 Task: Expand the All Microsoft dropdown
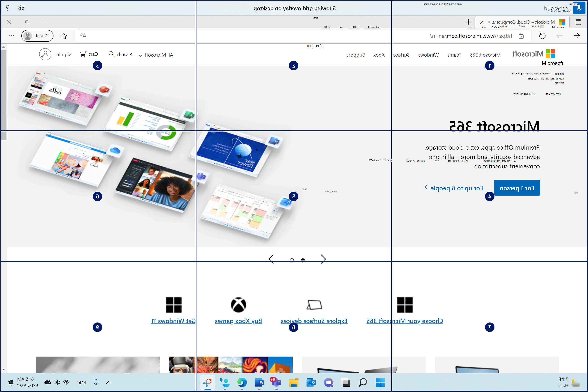pos(156,55)
